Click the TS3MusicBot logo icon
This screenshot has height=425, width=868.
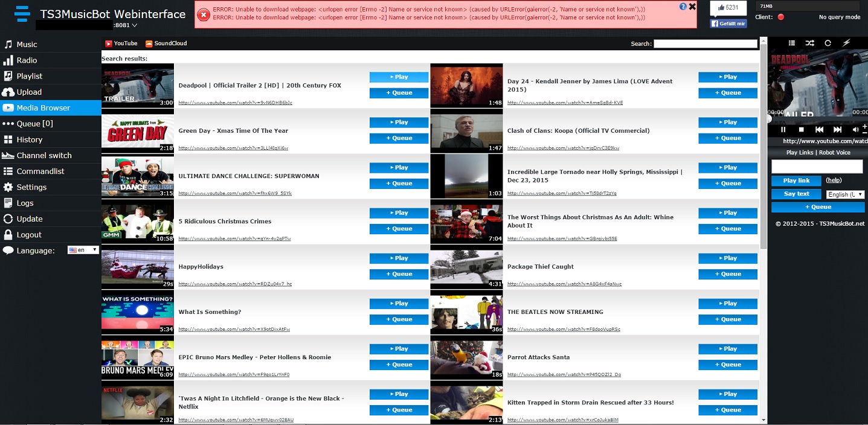[22, 13]
